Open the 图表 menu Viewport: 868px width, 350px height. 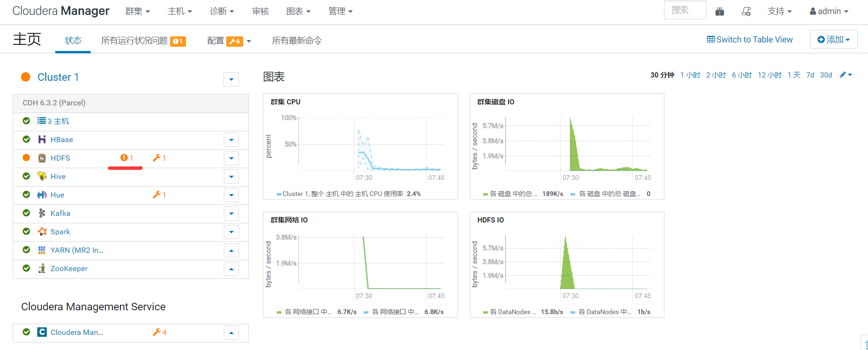point(298,11)
